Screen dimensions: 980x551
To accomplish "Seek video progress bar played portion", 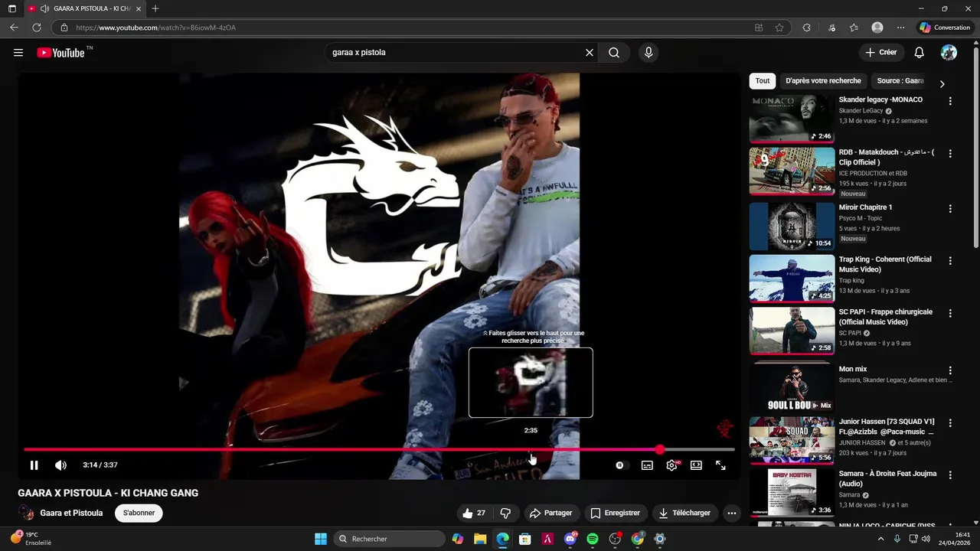I will tap(341, 450).
